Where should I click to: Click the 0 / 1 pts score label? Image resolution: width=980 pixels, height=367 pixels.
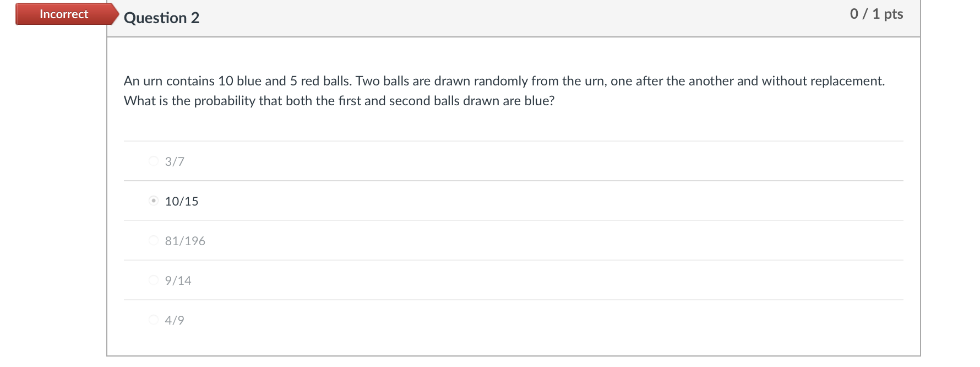tap(876, 14)
